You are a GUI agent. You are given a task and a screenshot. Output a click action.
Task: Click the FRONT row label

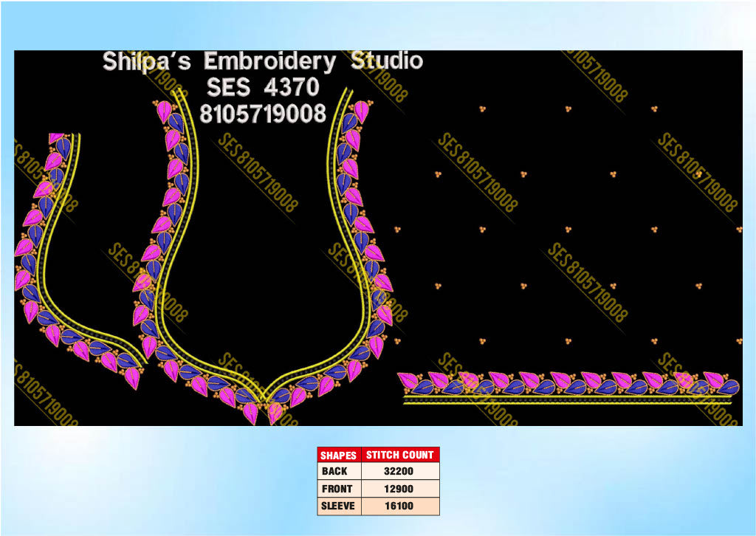pos(337,489)
